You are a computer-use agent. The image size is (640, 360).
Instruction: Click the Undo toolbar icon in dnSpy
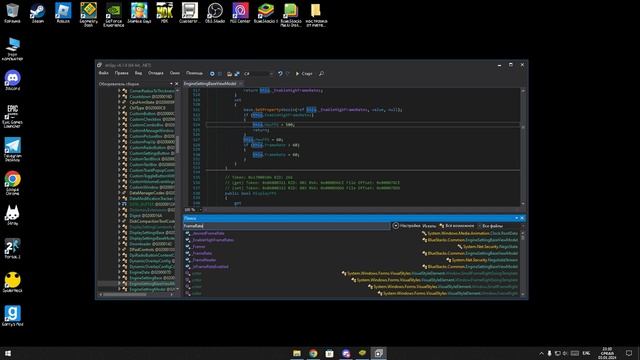[x=280, y=73]
